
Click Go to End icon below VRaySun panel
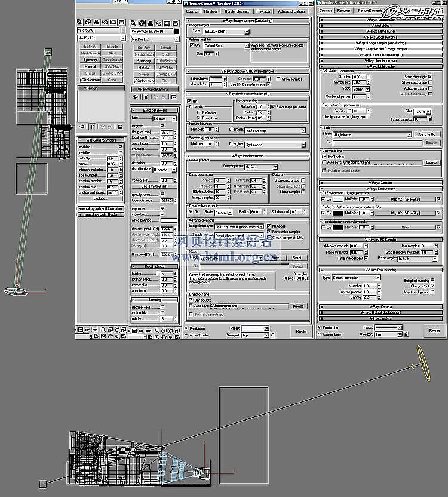94,330
